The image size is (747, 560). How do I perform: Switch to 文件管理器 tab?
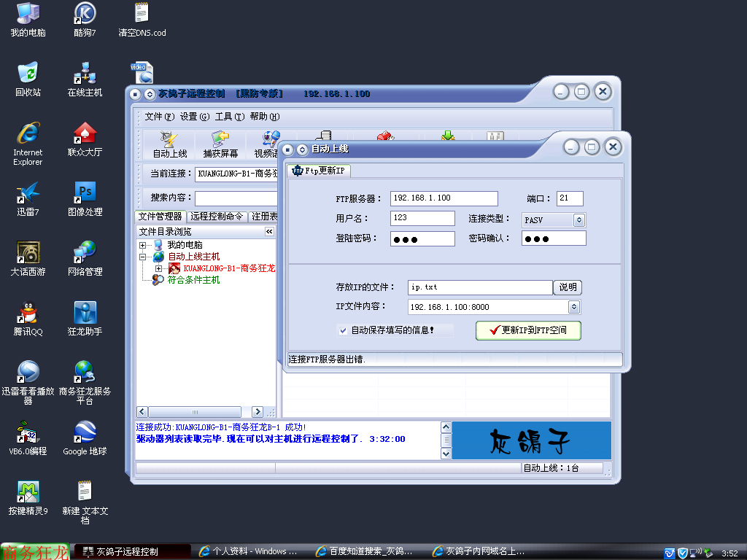coord(160,217)
